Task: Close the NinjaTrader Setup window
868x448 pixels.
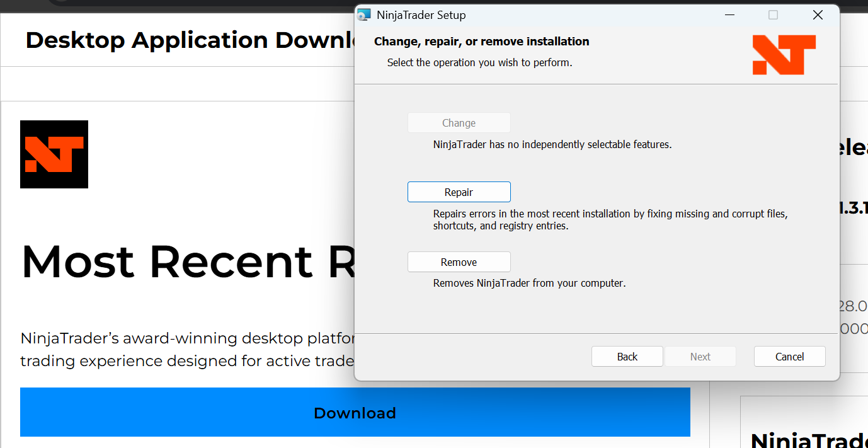Action: coord(818,15)
